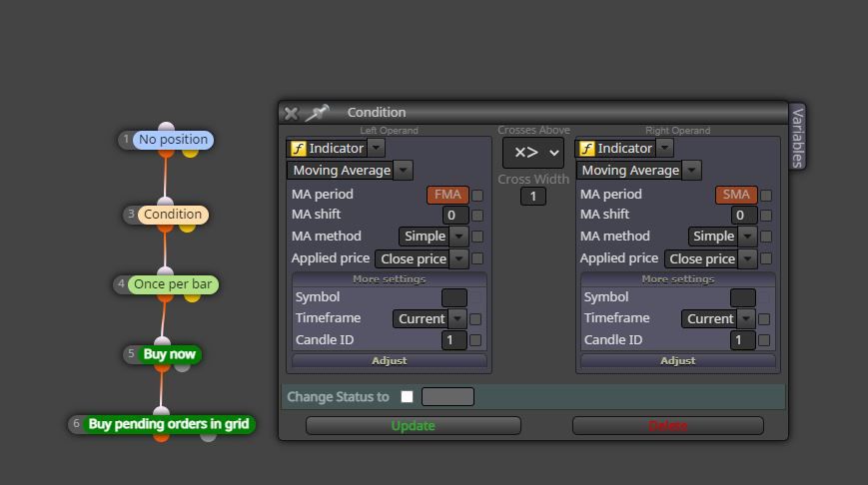Click the yellow output connector of No position
The height and width of the screenshot is (485, 868).
pyautogui.click(x=191, y=152)
